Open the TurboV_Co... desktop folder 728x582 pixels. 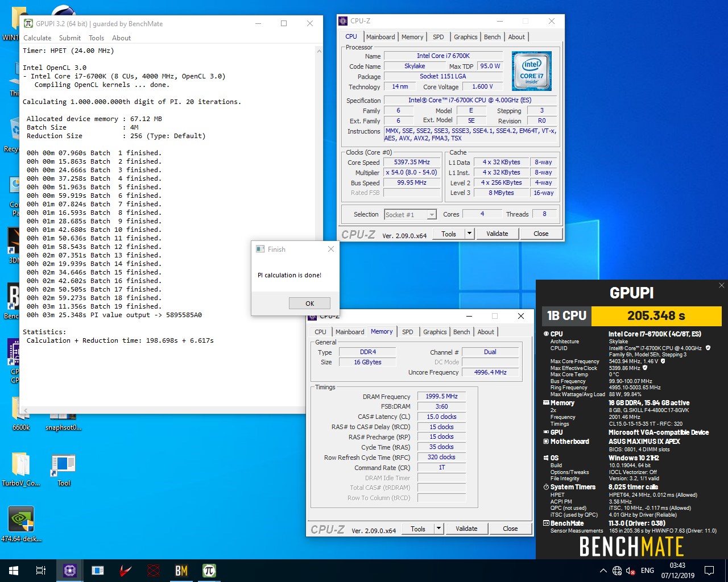coord(21,470)
